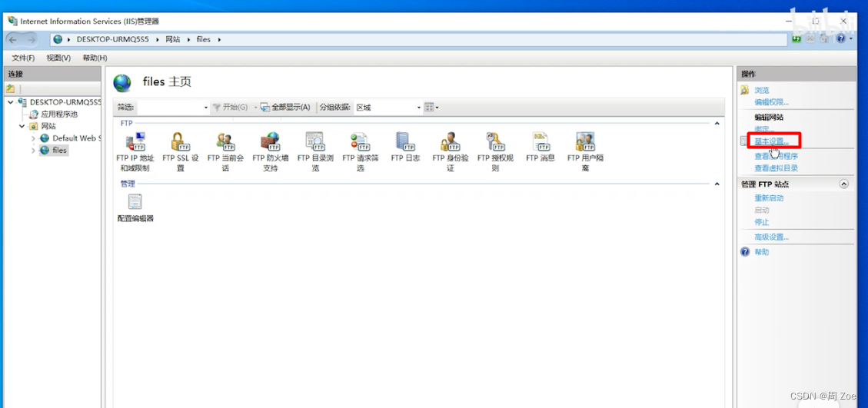Click 全部显示(A) toolbar button

point(285,108)
